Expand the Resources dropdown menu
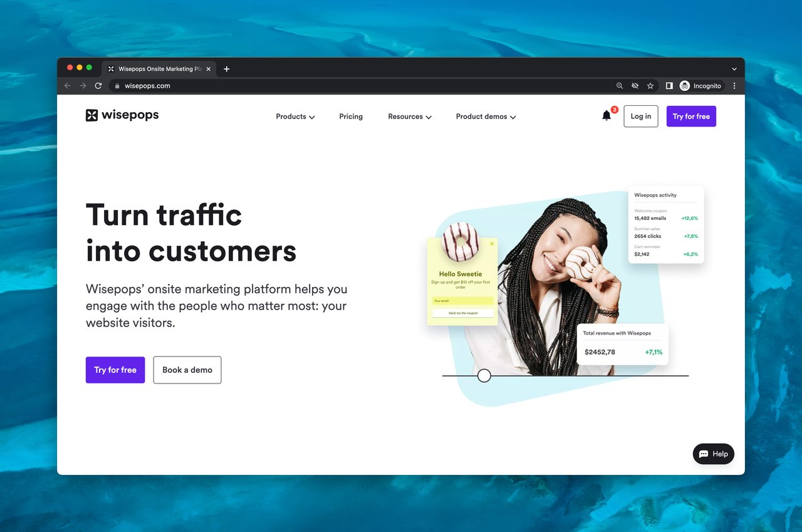Screen dimensions: 802x532 click(410, 117)
